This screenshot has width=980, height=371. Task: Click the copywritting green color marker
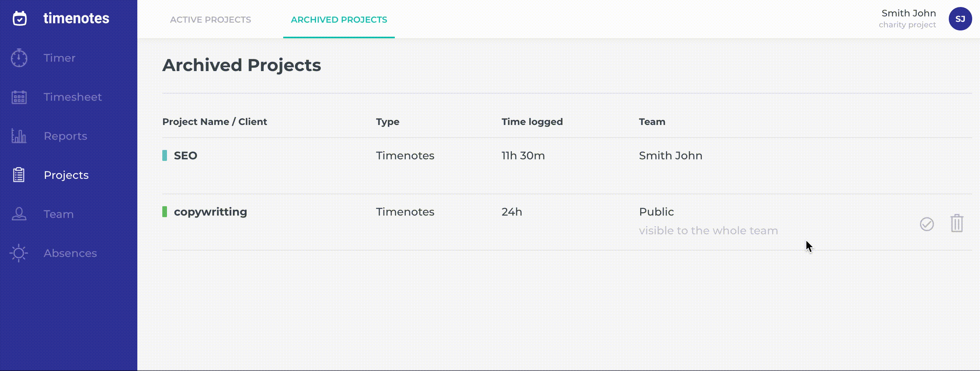pos(165,212)
